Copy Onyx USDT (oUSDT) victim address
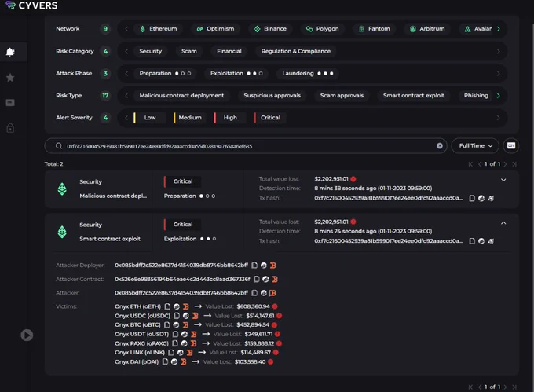 pos(175,334)
